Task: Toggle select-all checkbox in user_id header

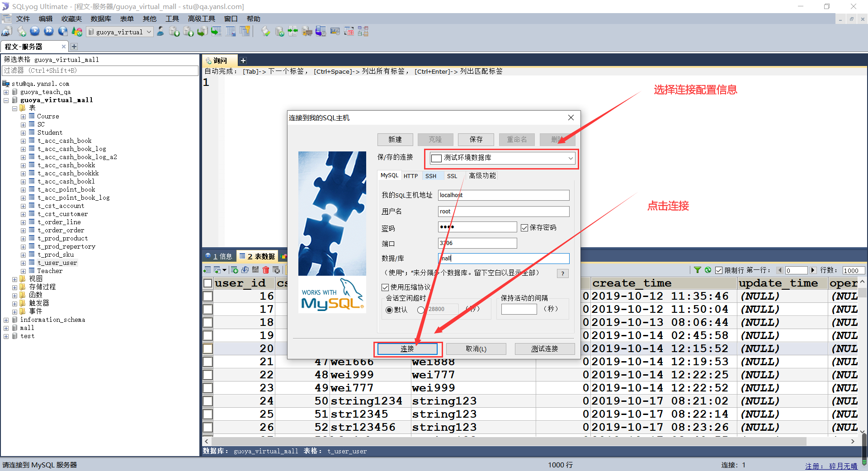Action: pyautogui.click(x=208, y=283)
